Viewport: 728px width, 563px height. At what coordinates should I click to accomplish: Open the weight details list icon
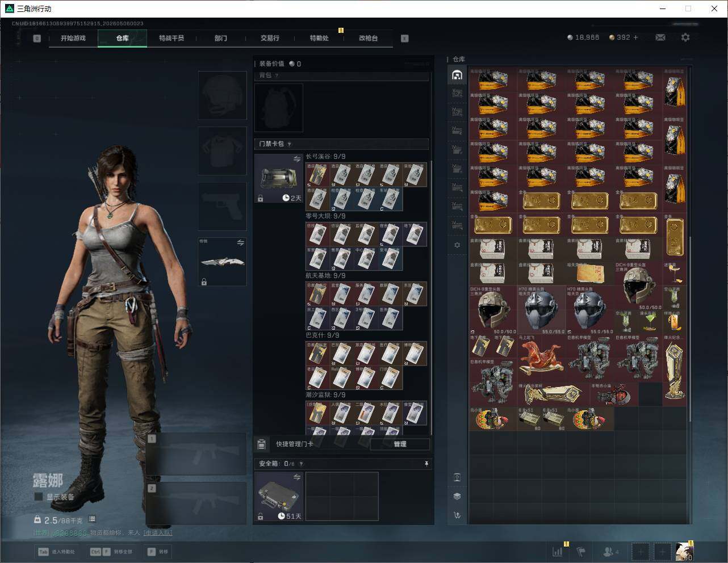[x=92, y=519]
